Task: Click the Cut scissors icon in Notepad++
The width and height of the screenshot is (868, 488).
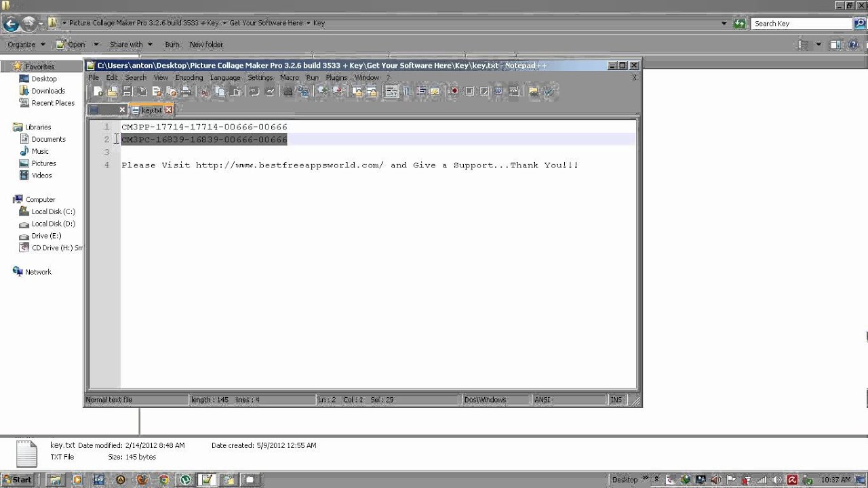Action: tap(204, 91)
